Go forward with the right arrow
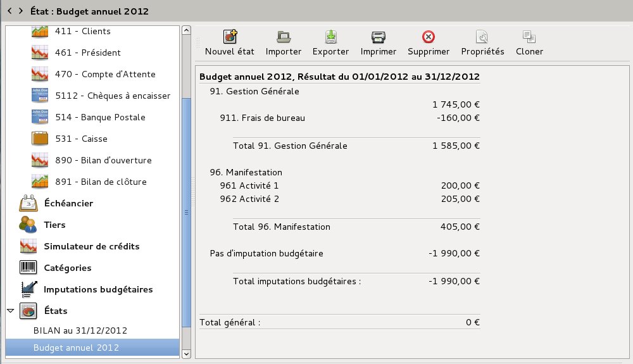Viewport: 633px width, 364px height. point(22,11)
